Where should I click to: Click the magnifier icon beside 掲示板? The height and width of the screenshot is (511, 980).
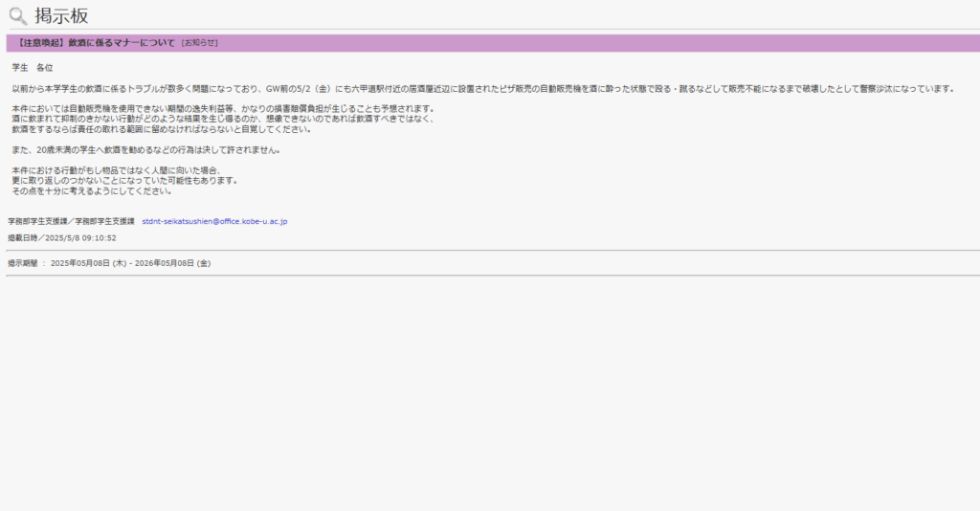(x=18, y=16)
